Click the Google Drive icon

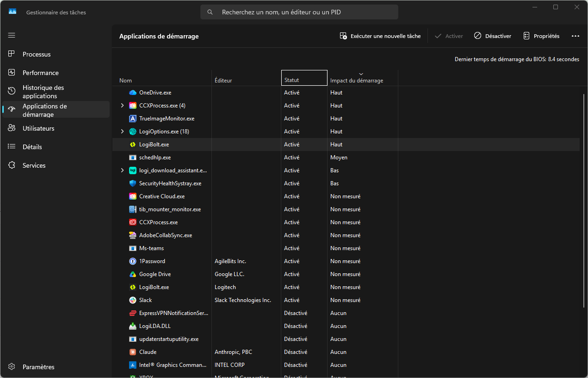click(133, 274)
